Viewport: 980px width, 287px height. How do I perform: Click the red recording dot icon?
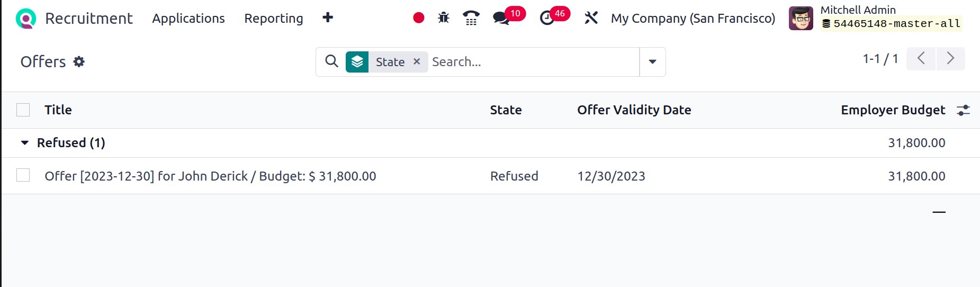pyautogui.click(x=419, y=18)
